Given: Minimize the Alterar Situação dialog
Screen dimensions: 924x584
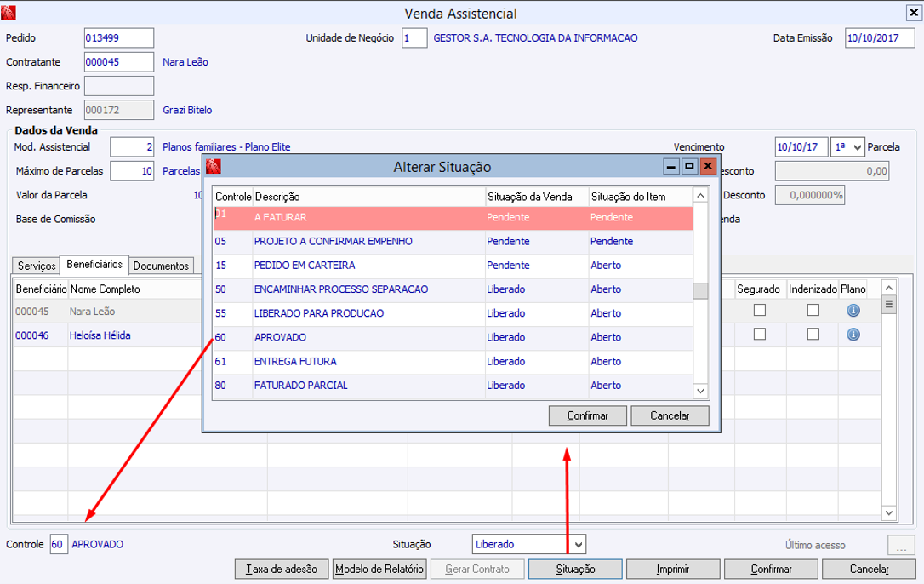Looking at the screenshot, I should pos(670,166).
